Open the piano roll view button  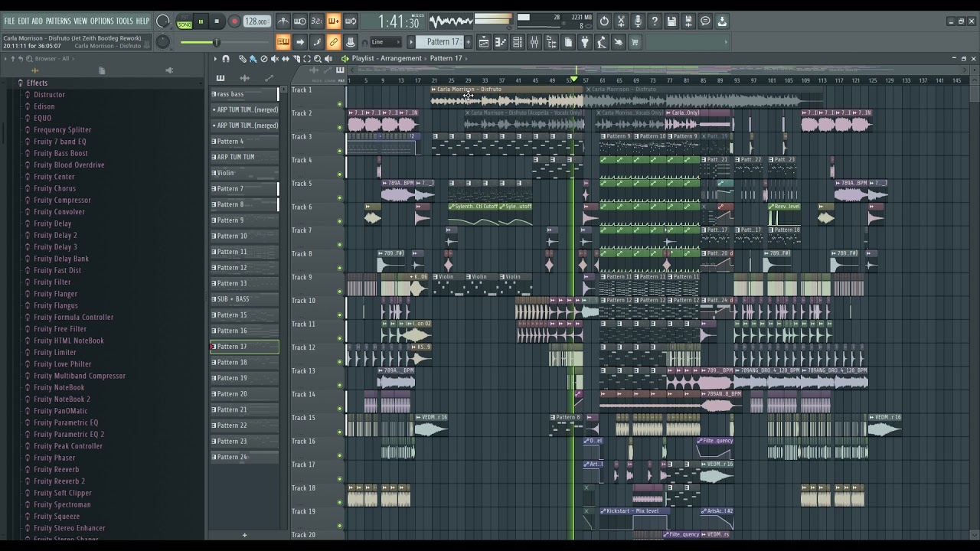pos(501,42)
